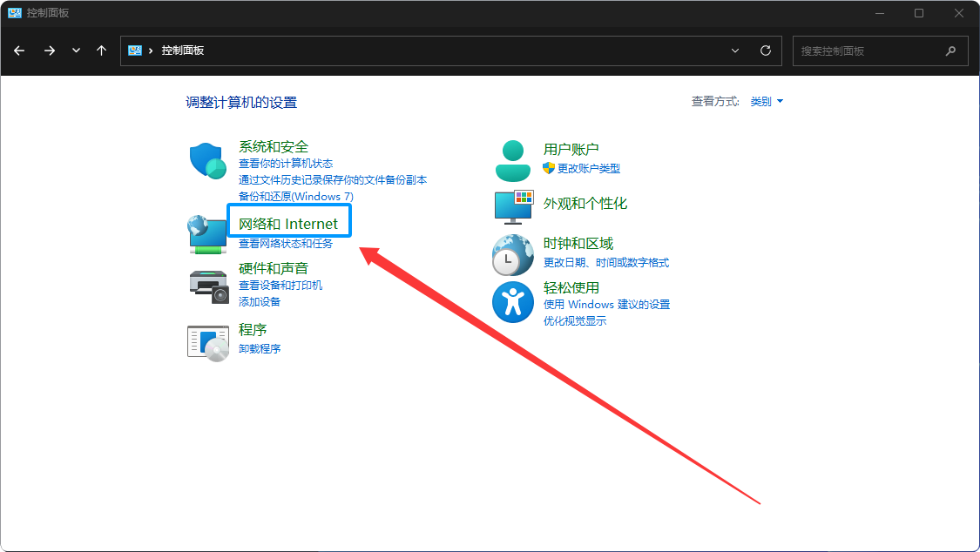The height and width of the screenshot is (552, 980).
Task: Click the Control Panel title bar icon
Action: click(15, 12)
